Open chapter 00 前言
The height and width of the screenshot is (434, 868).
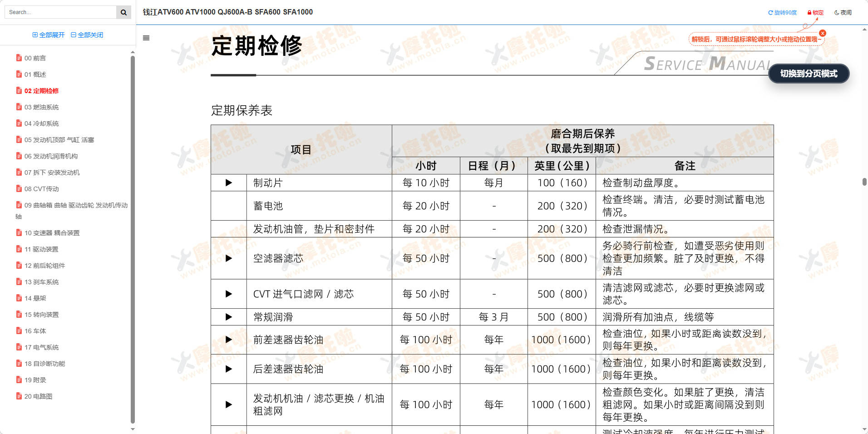point(35,58)
